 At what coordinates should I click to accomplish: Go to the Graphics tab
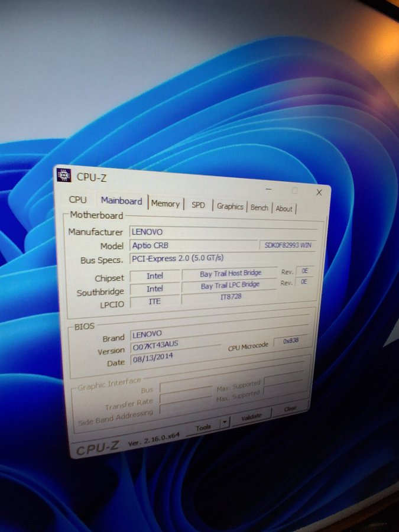tap(230, 206)
